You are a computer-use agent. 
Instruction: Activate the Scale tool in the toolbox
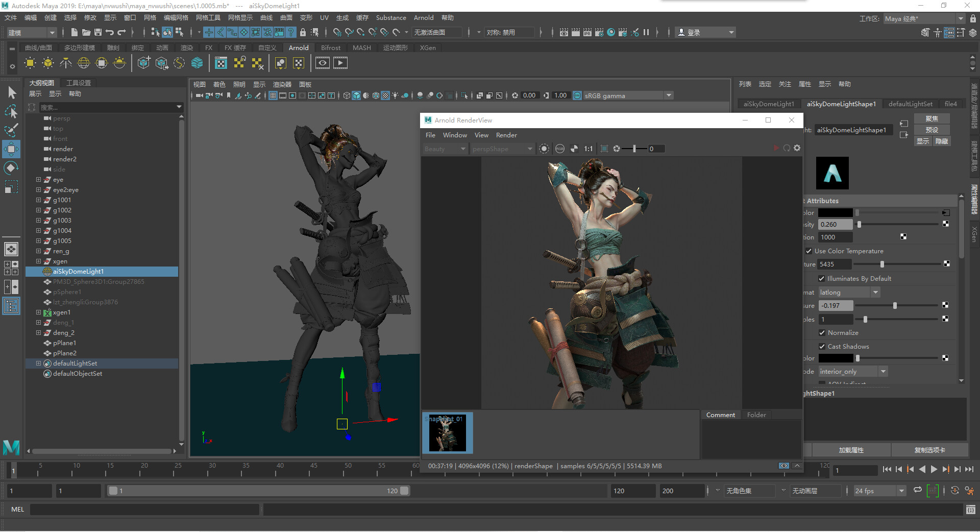[11, 187]
